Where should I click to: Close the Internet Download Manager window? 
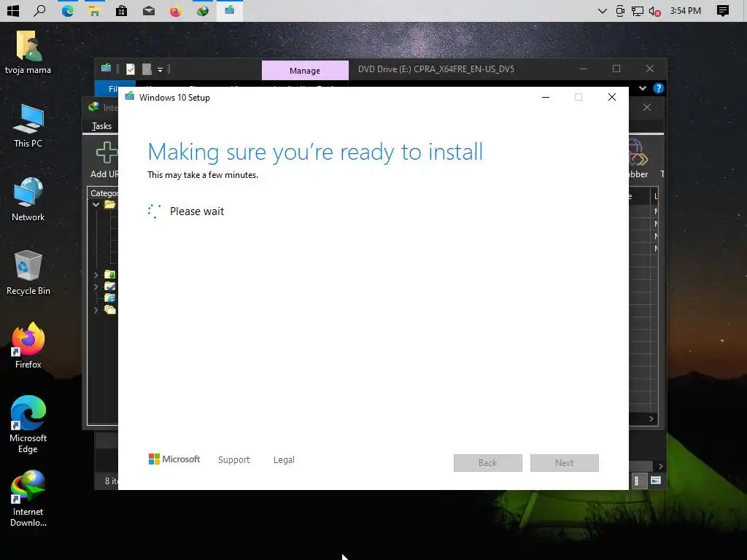click(647, 108)
